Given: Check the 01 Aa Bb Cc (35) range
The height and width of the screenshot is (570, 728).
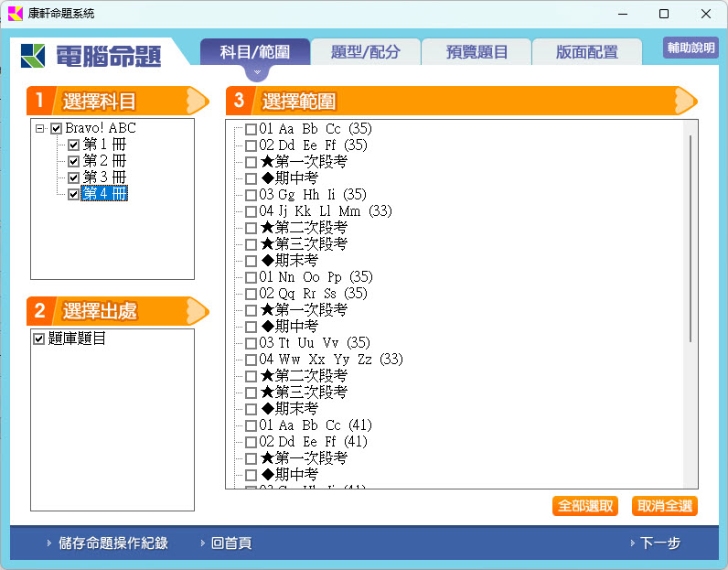Looking at the screenshot, I should 251,129.
